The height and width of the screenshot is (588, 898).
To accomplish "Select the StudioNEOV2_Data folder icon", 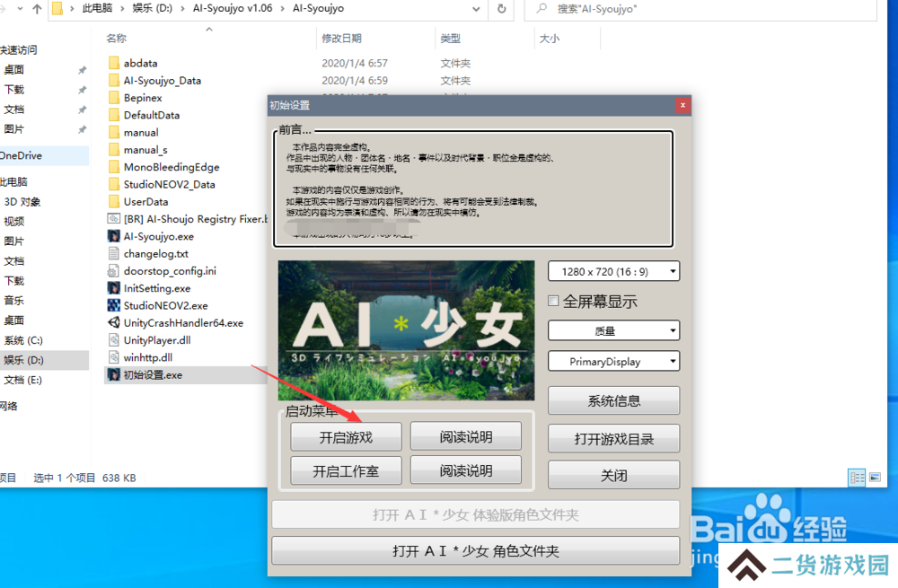I will coord(113,184).
